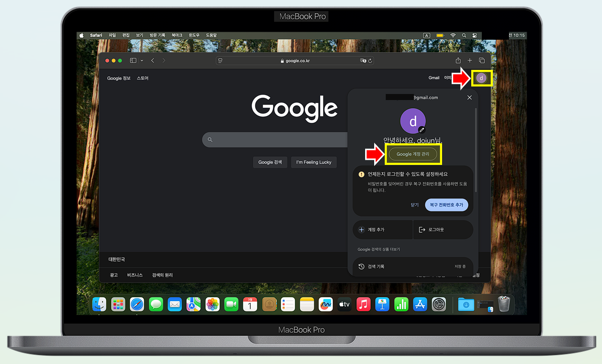This screenshot has height=364, width=602.
Task: Click Safari's back arrow
Action: [153, 60]
